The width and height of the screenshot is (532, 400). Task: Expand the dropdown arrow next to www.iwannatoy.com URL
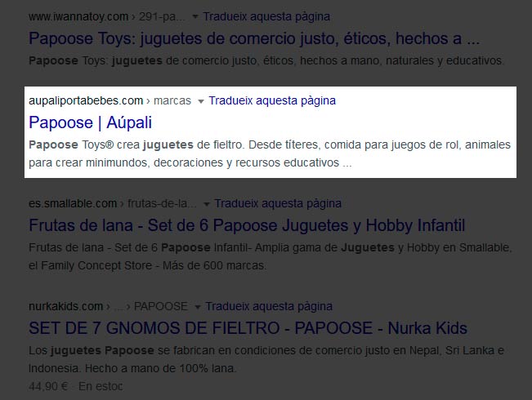(x=195, y=16)
